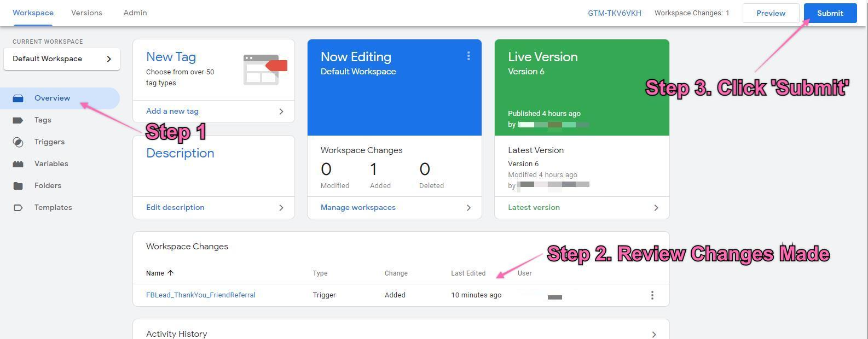Open the FBLead_ThankYou_FriendReferral trigger link
The height and width of the screenshot is (339, 868).
pyautogui.click(x=200, y=295)
